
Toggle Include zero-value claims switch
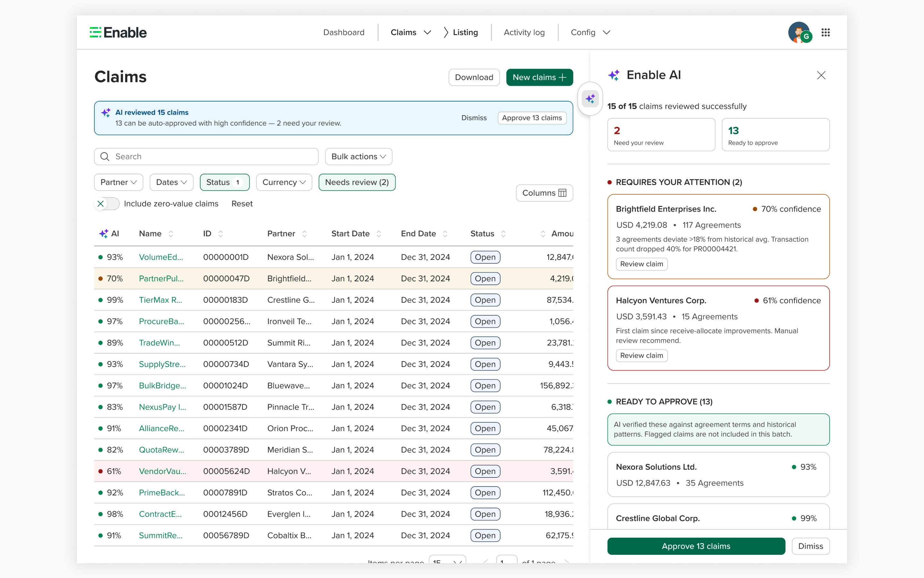tap(107, 204)
